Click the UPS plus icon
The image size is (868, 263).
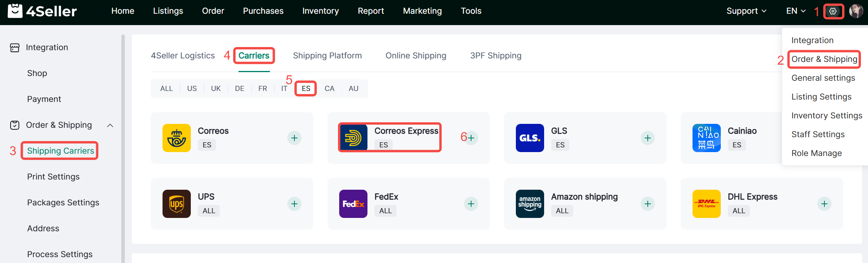pyautogui.click(x=294, y=204)
